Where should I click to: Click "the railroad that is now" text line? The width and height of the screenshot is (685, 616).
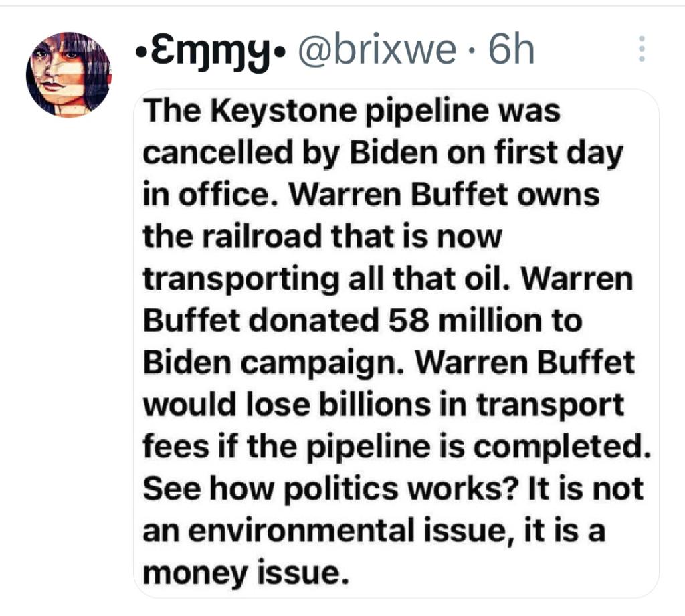coord(322,237)
